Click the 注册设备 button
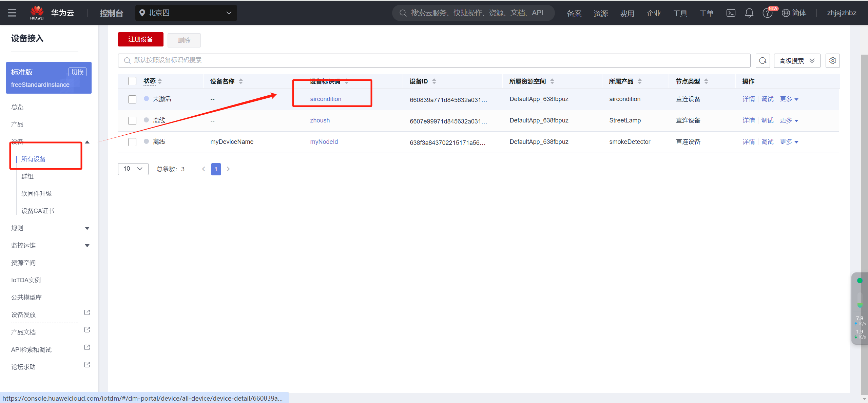The image size is (868, 403). pyautogui.click(x=140, y=39)
